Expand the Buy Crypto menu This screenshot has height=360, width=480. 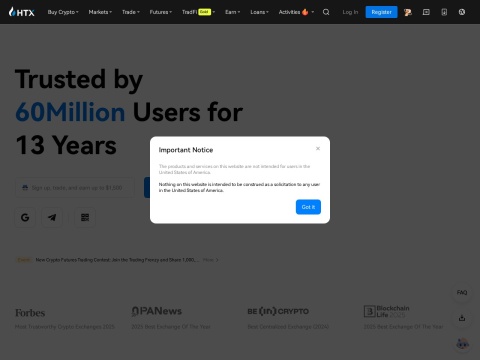click(63, 12)
